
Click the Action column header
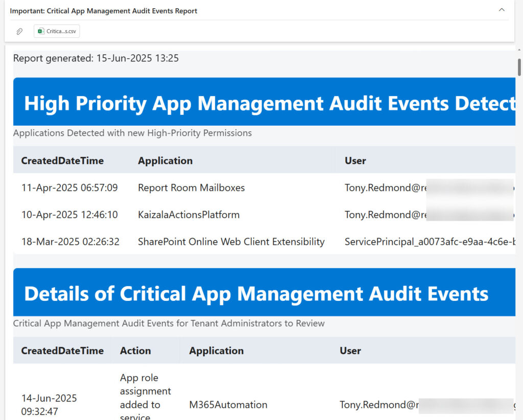pos(135,351)
